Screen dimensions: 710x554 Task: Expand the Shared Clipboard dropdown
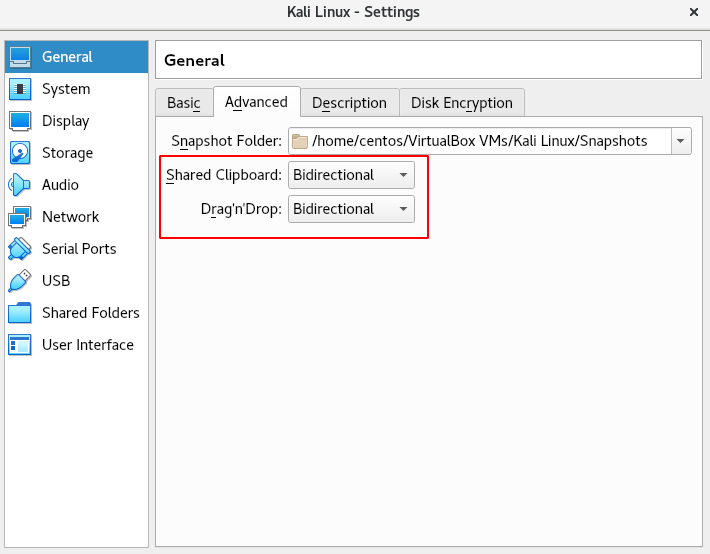pos(351,175)
